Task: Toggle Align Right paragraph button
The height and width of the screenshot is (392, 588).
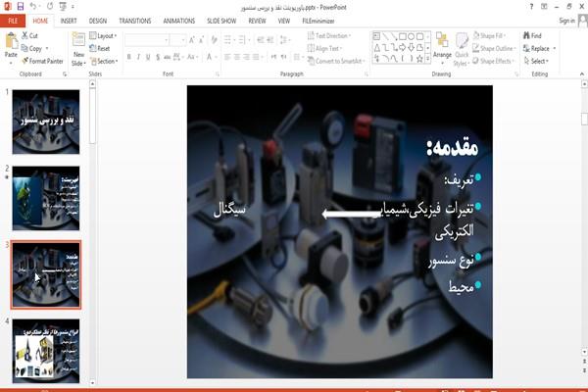Action: [246, 57]
